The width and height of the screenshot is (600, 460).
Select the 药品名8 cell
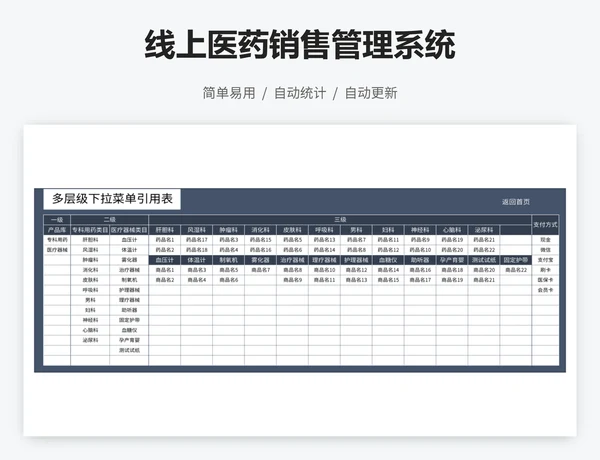(356, 250)
